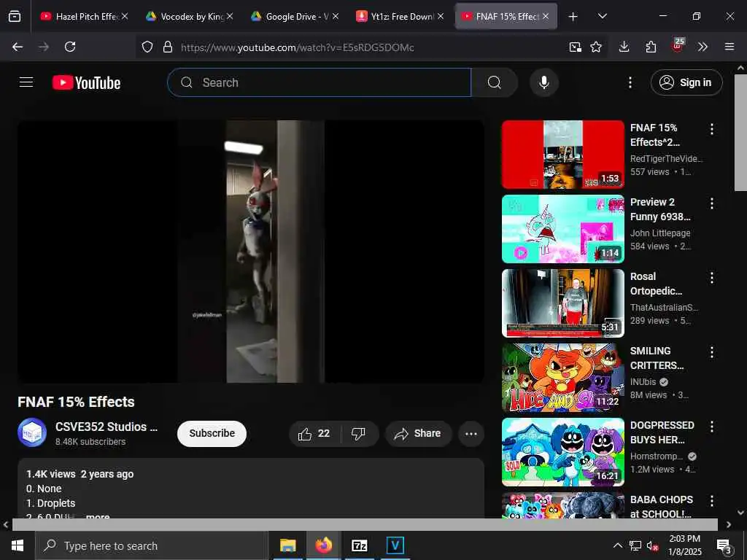Show more toolbar tools chevron
This screenshot has height=560, width=747.
click(x=703, y=47)
